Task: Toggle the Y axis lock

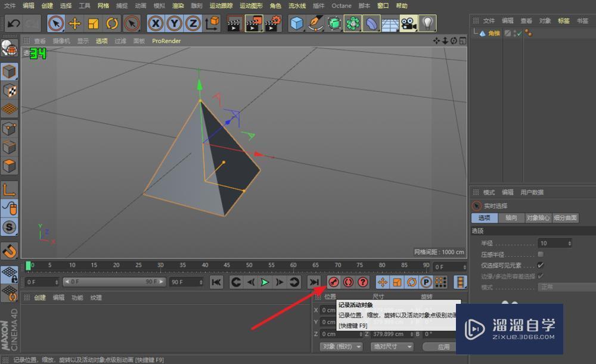Action: 174,24
